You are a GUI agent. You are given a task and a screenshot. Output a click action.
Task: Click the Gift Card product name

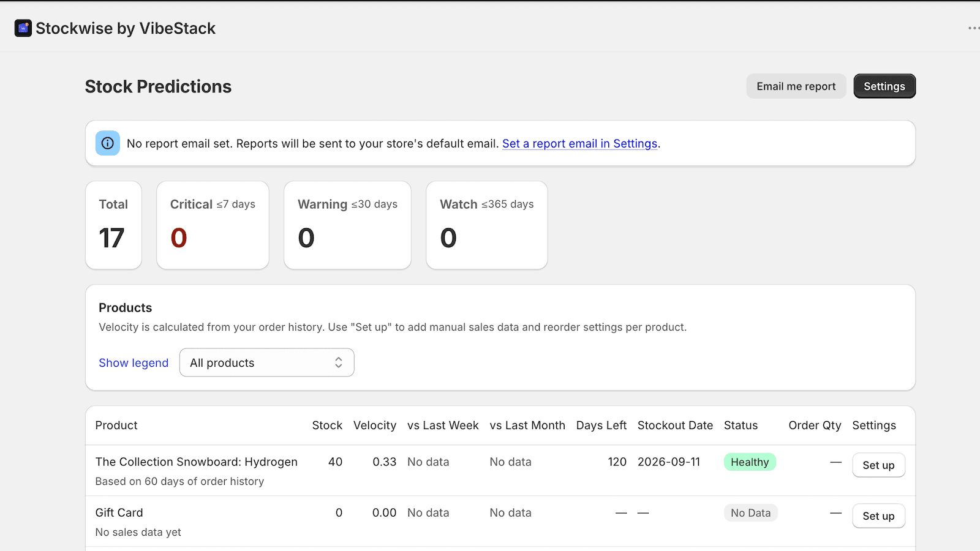pos(119,513)
